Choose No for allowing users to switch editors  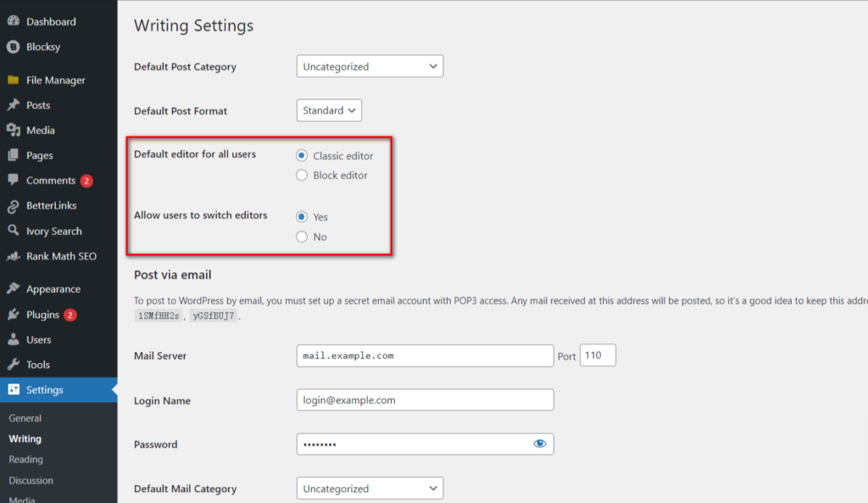point(302,237)
